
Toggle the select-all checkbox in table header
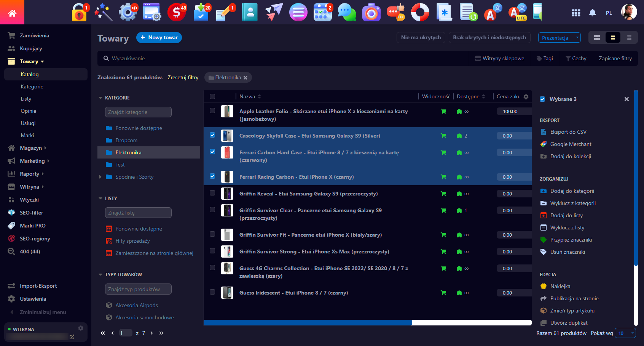(212, 96)
